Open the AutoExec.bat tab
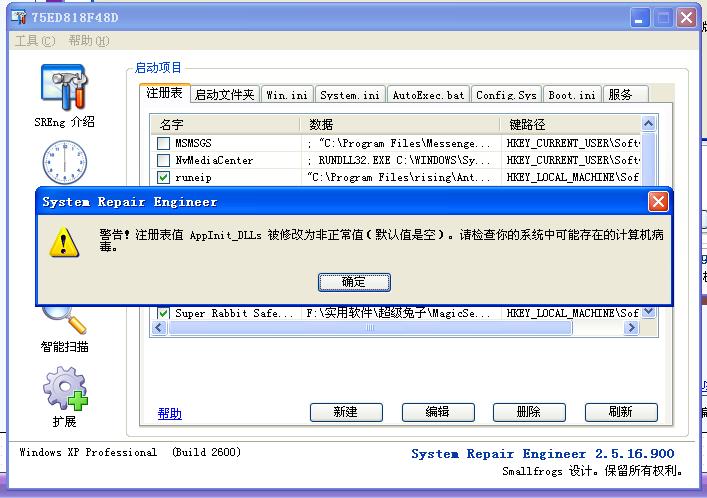The image size is (707, 498). 428,95
